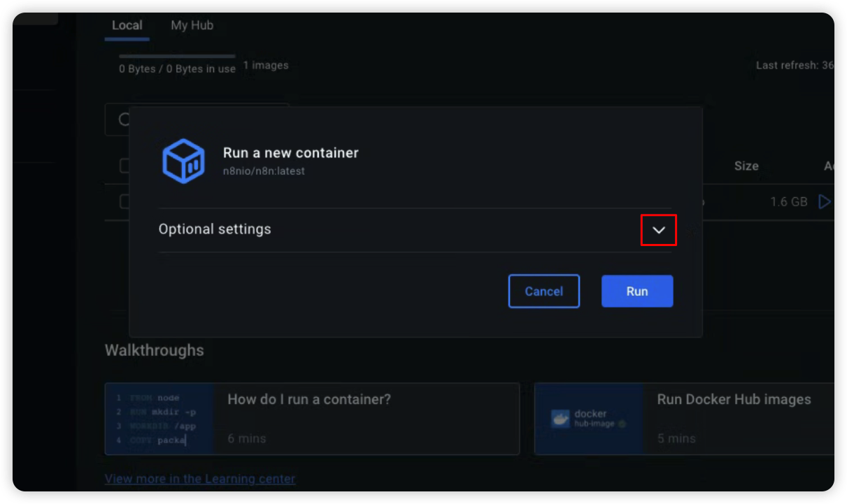The image size is (847, 504).
Task: Click the Walkthroughs heading
Action: pos(155,350)
